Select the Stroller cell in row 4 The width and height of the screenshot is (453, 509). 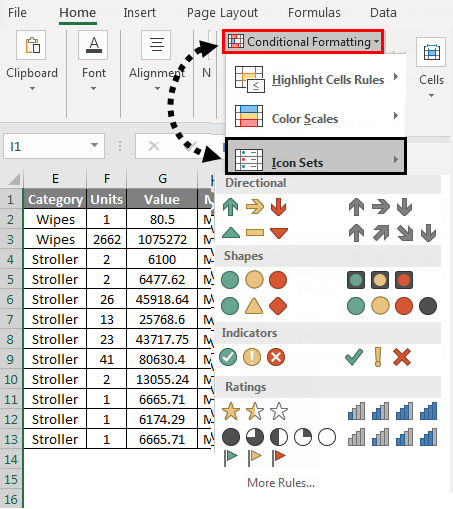click(x=55, y=259)
